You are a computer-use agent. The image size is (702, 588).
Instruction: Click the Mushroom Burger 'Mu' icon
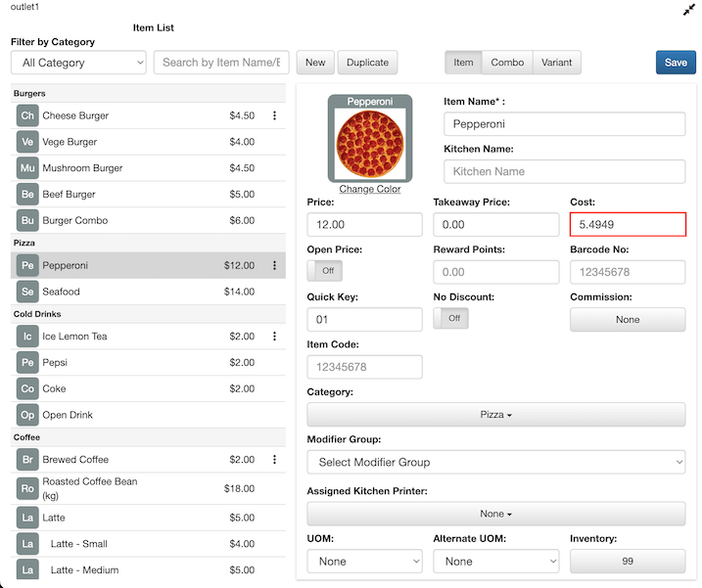pos(27,168)
